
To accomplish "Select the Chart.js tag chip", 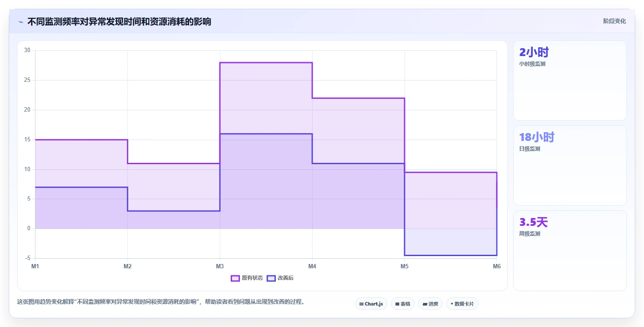I will tap(371, 304).
